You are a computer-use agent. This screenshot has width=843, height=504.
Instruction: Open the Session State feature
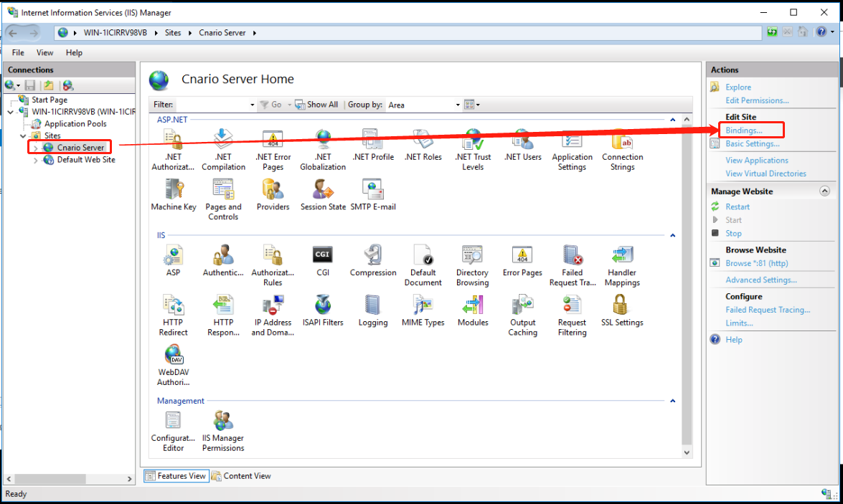323,193
